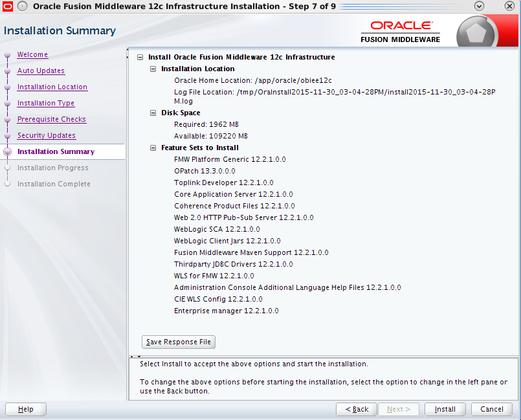Close the installer window with the X
The image size is (521, 420).
click(509, 6)
